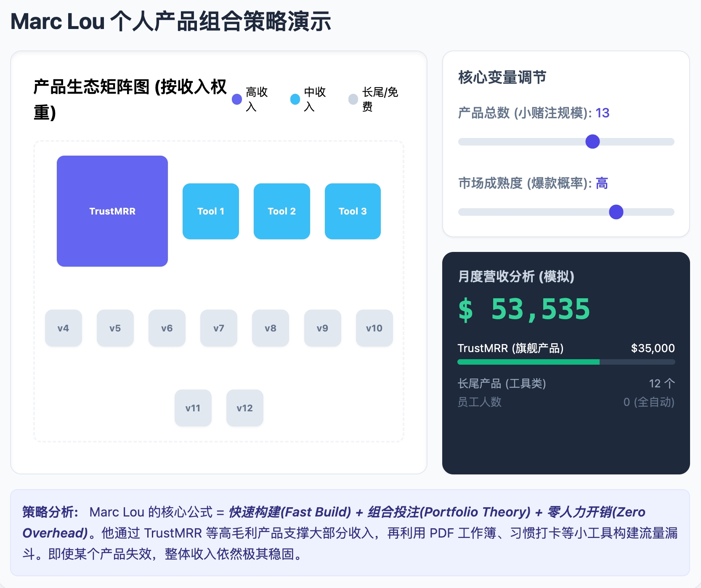Click the 核心变量调节 panel heading
701x588 pixels.
(x=502, y=77)
